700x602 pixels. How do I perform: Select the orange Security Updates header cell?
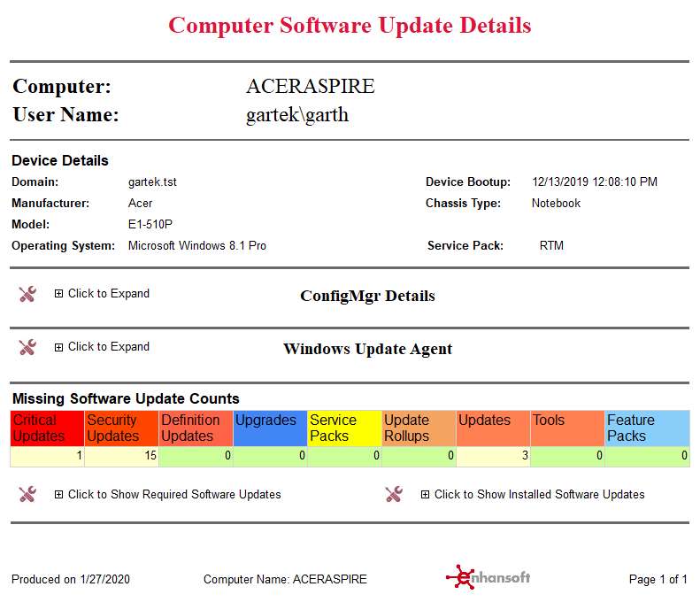[121, 428]
